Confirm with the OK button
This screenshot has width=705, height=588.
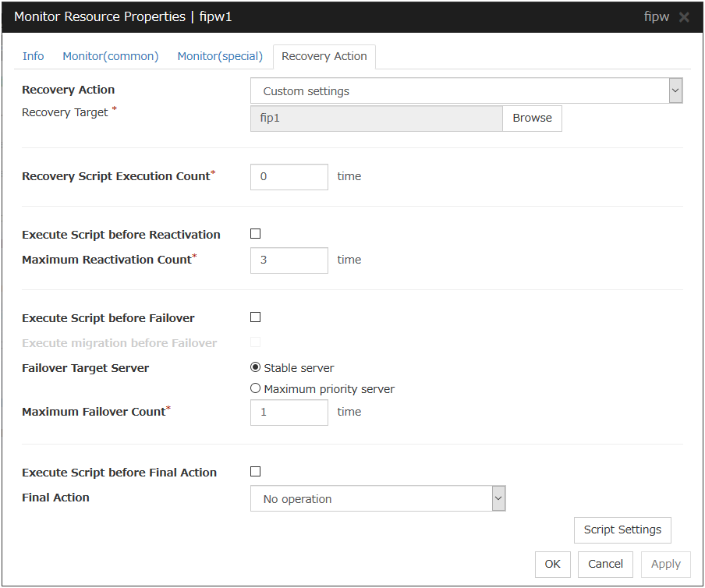552,565
